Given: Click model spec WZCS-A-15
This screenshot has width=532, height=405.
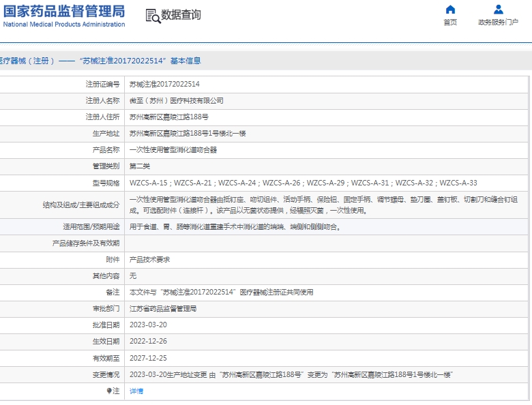Looking at the screenshot, I should pyautogui.click(x=149, y=183).
